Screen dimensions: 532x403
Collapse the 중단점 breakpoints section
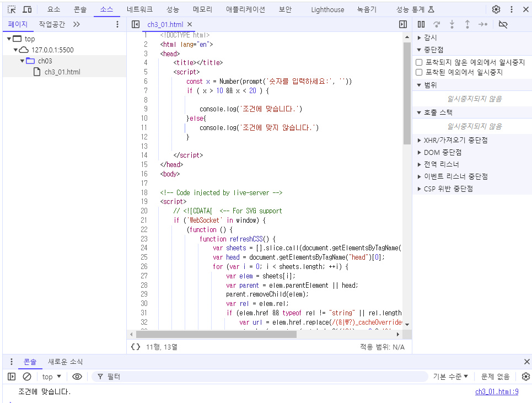419,50
